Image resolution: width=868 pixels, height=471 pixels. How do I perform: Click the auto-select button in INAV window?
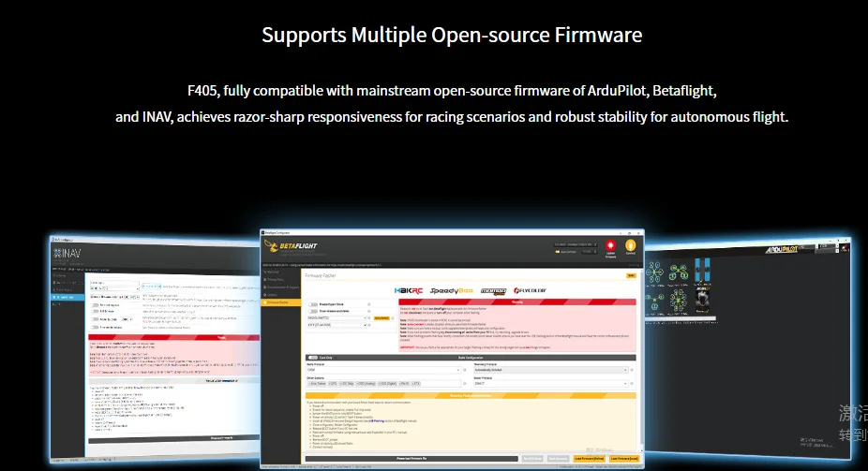(x=152, y=287)
